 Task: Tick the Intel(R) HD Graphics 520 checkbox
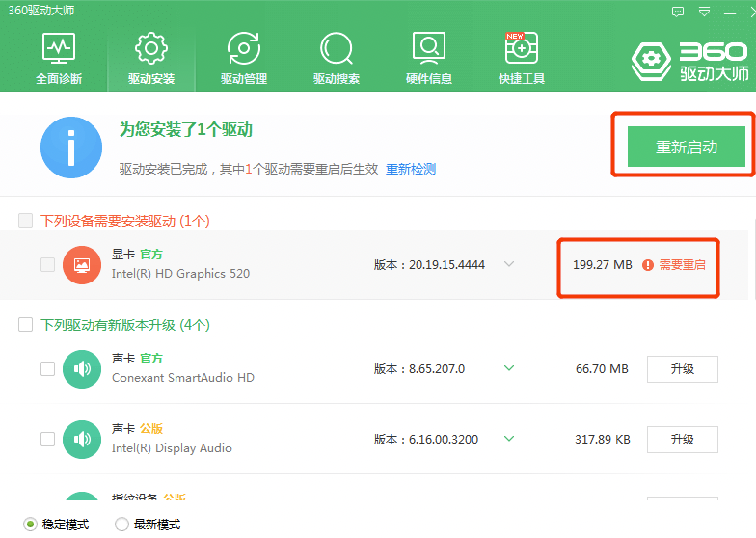point(48,264)
